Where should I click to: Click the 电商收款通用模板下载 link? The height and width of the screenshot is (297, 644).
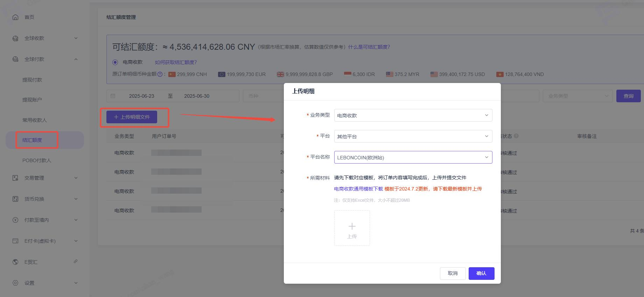pos(358,189)
